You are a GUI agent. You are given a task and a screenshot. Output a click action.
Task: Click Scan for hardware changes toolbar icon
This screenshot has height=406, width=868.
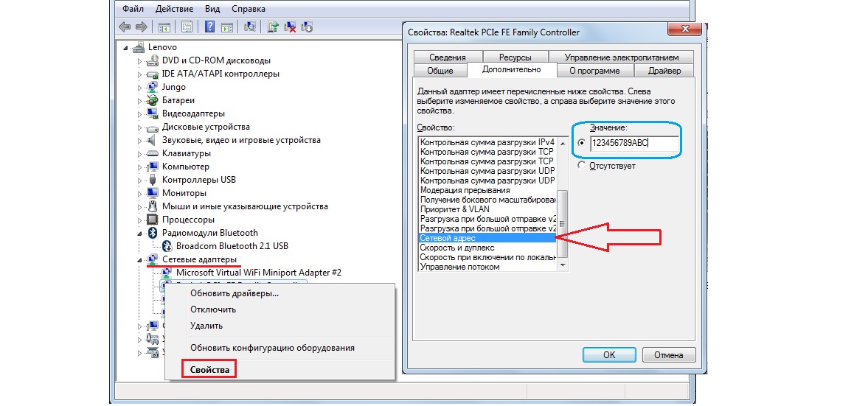pos(250,27)
